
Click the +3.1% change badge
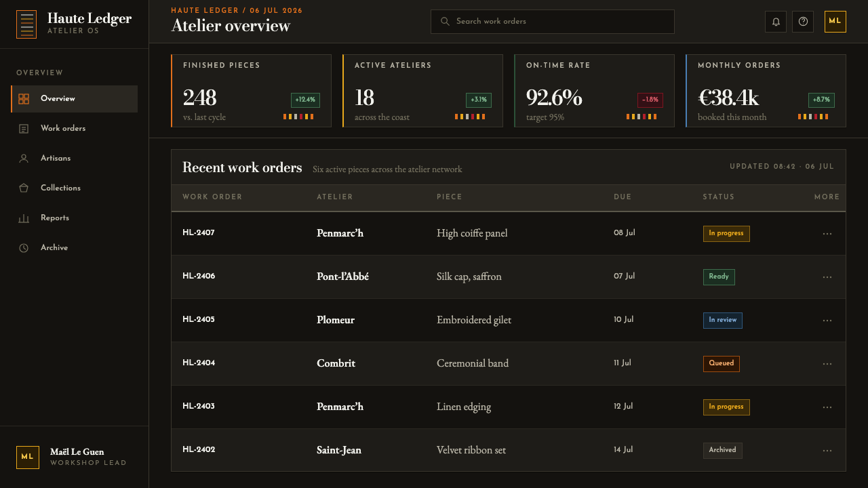(478, 100)
